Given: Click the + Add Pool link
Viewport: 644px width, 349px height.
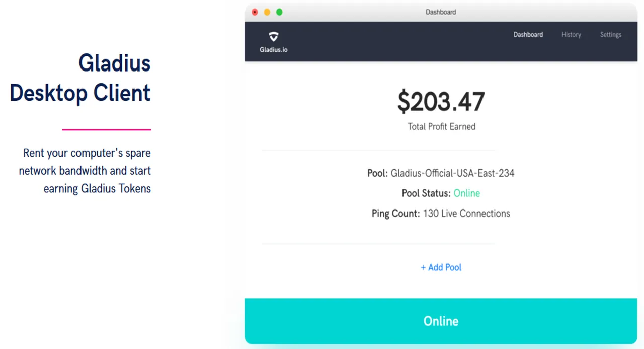Looking at the screenshot, I should pos(441,267).
